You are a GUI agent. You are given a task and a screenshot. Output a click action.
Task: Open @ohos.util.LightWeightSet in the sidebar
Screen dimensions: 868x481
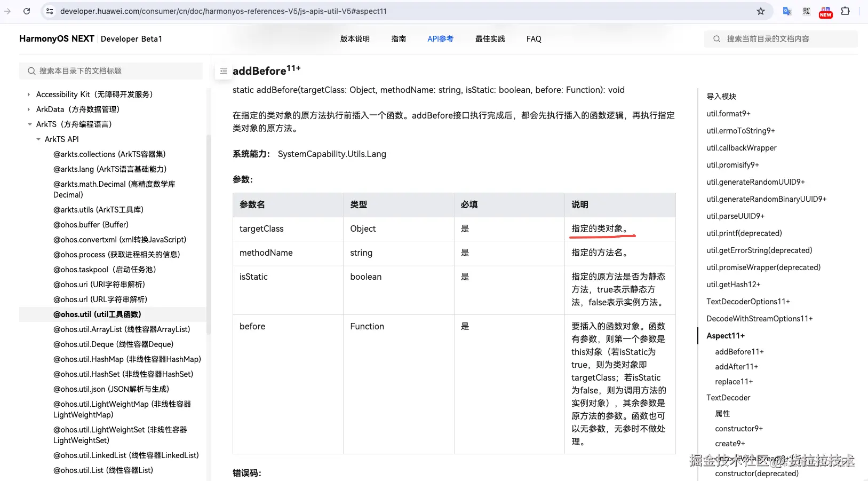click(x=120, y=435)
